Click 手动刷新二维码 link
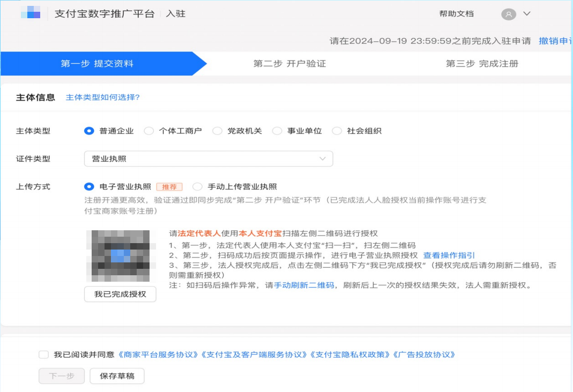Viewport: 573px width, 392px height. pos(304,285)
